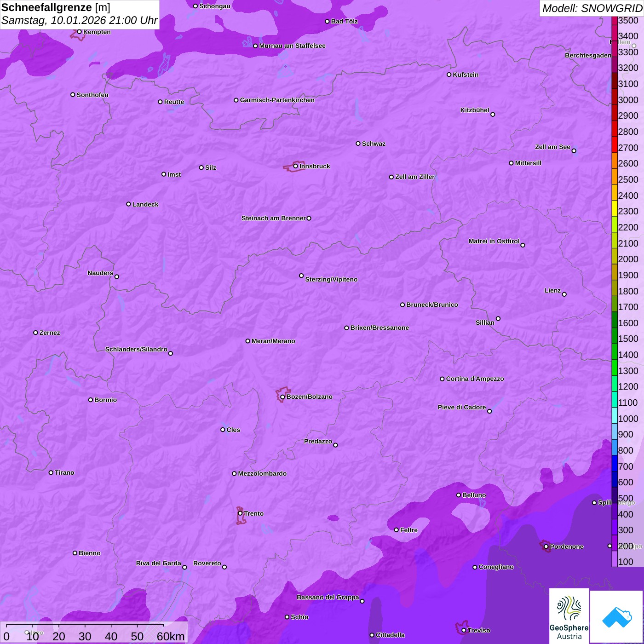Screen dimensions: 644x644
Task: Click the 'Brixen/Bressanone' label
Action: pyautogui.click(x=379, y=328)
